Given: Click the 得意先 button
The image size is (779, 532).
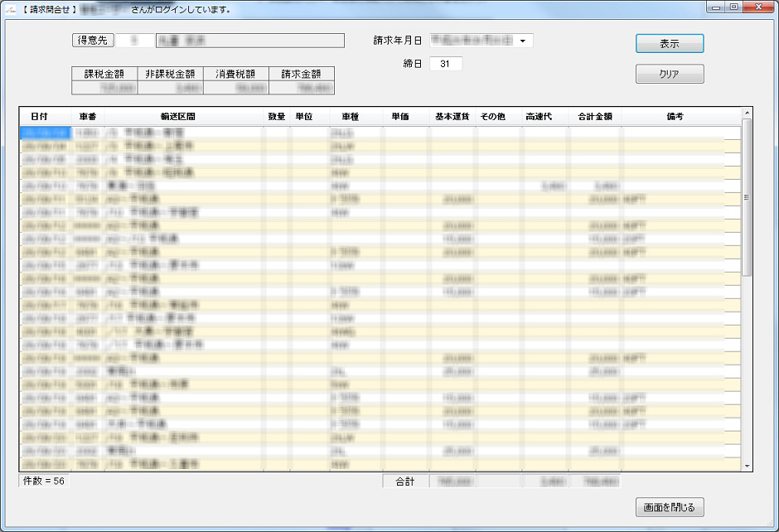Looking at the screenshot, I should click(93, 41).
